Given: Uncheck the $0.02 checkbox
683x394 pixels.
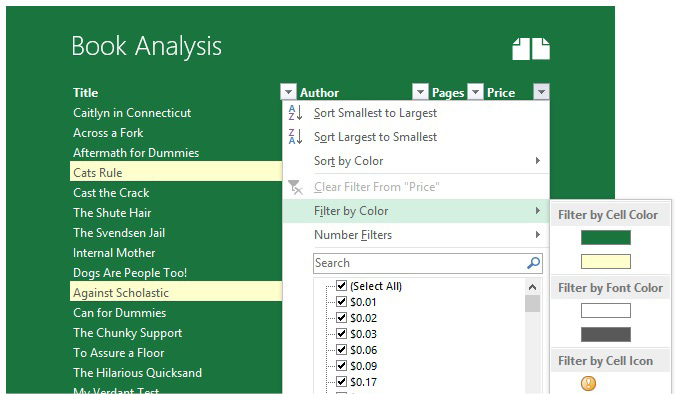Looking at the screenshot, I should tap(342, 318).
